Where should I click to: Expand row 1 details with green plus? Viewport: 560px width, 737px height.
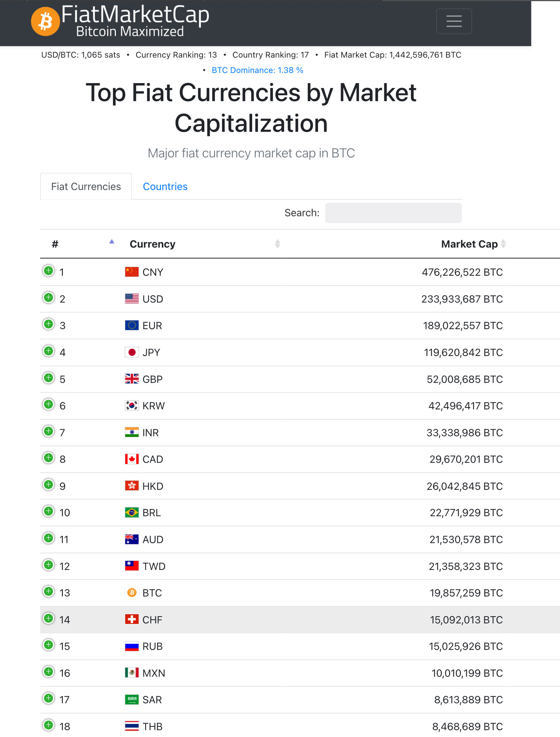(x=49, y=270)
